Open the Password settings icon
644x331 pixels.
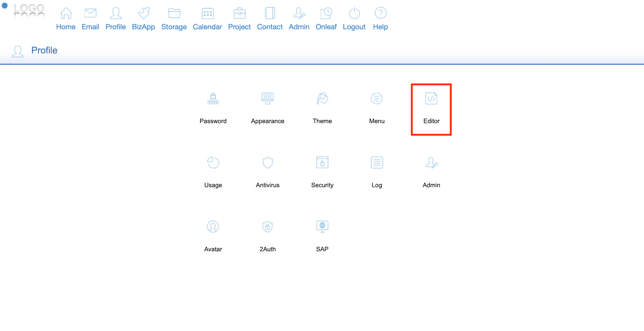[213, 99]
